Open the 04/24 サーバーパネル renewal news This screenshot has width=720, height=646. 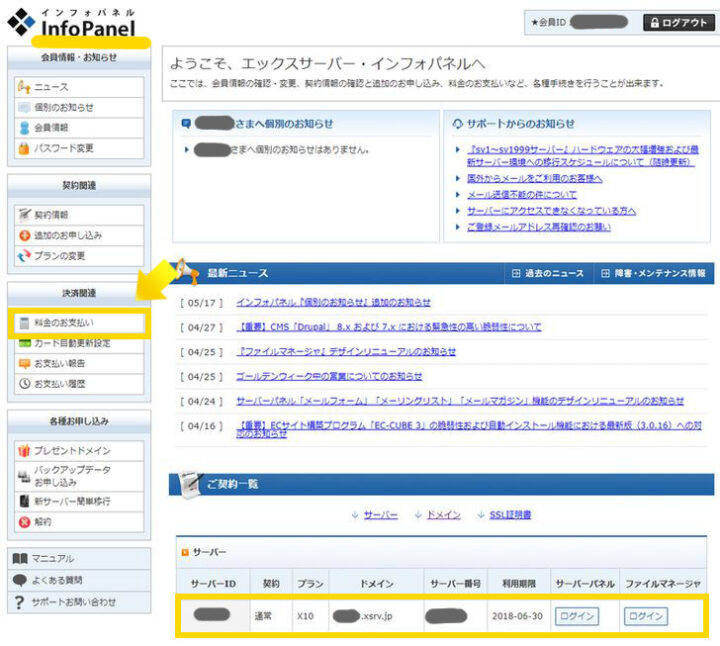click(x=460, y=401)
